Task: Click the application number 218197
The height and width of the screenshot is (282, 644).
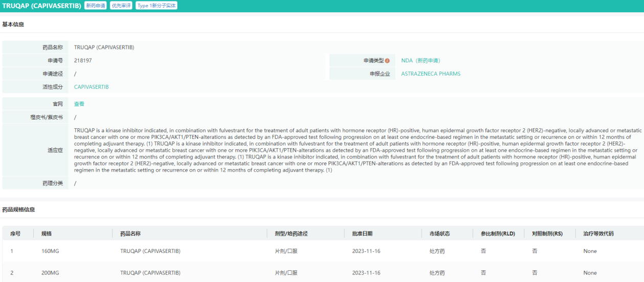Action: point(83,61)
